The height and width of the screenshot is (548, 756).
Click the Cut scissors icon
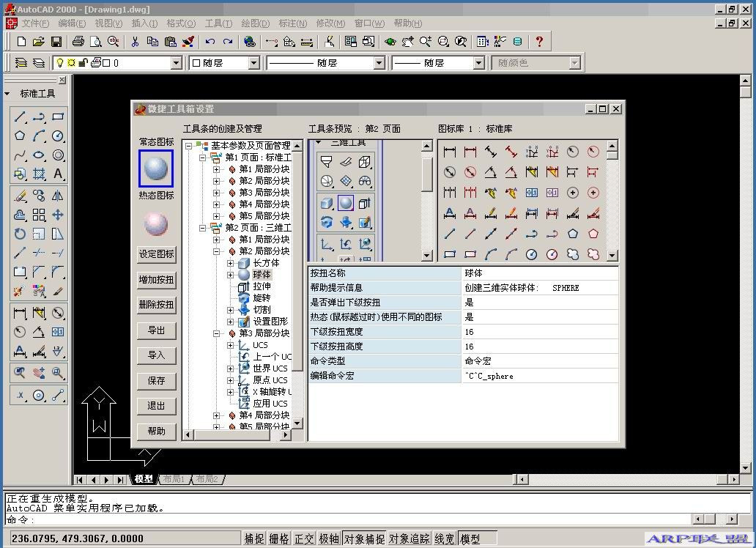click(x=135, y=42)
